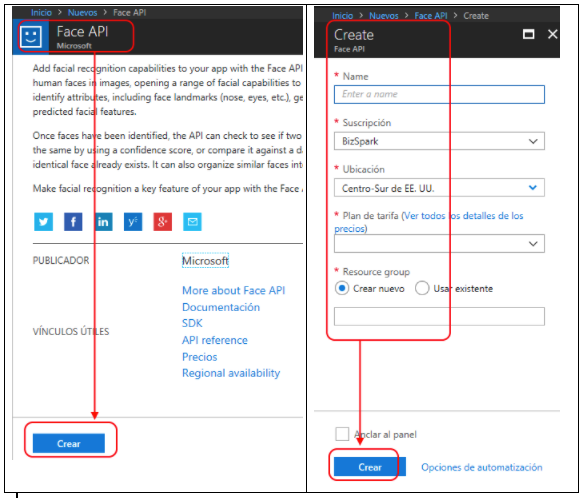This screenshot has height=498, width=584.
Task: Click Crear button in Face API panel
Action: pos(69,443)
